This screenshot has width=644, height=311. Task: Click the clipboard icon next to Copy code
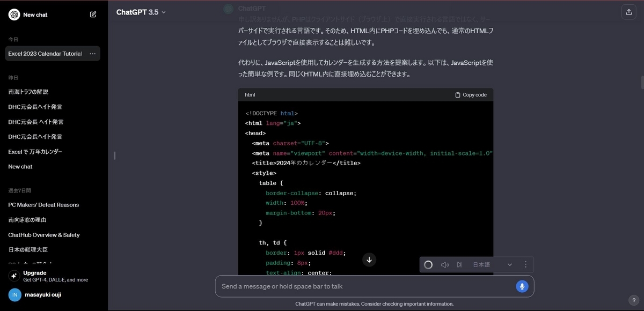458,95
